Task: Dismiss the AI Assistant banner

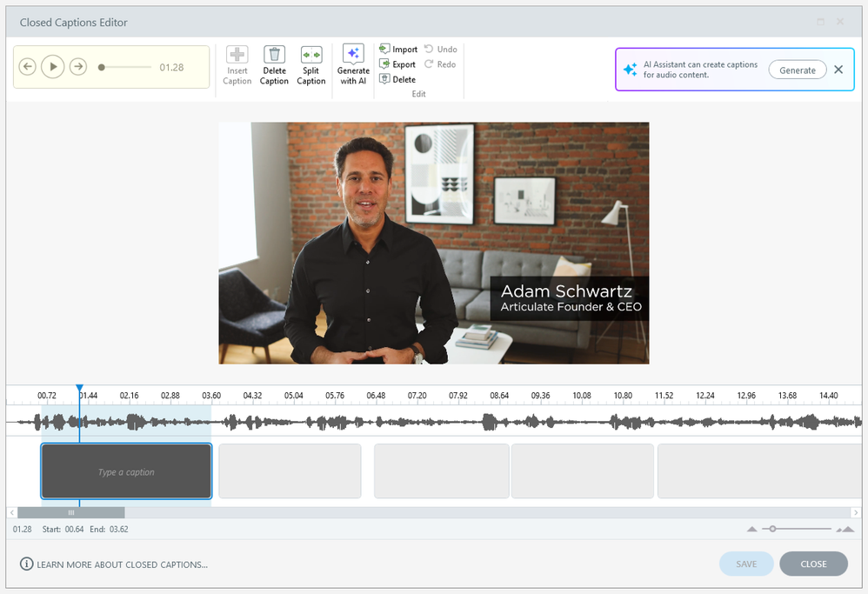Action: click(838, 70)
